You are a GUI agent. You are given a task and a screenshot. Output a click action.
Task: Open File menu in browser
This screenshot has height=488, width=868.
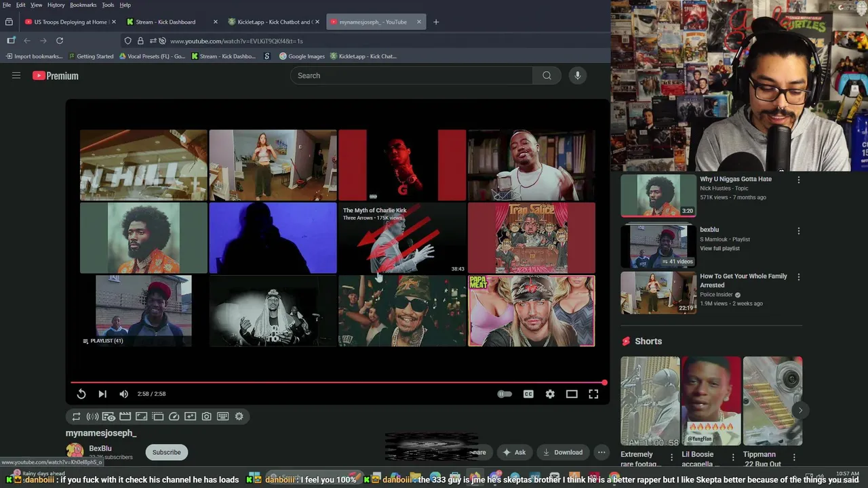tap(7, 5)
